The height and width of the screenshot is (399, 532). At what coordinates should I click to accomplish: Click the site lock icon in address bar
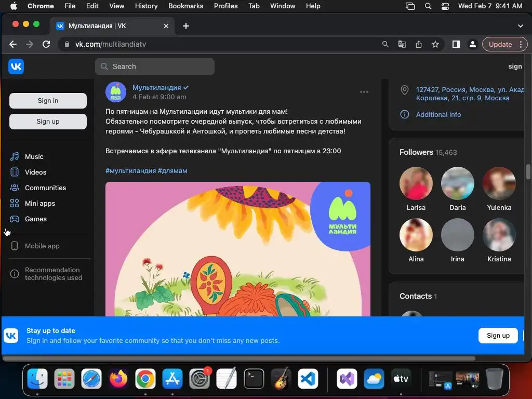click(x=67, y=44)
